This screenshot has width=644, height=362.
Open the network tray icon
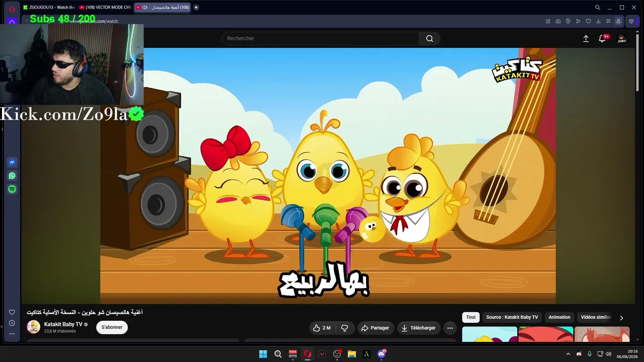[x=600, y=354]
